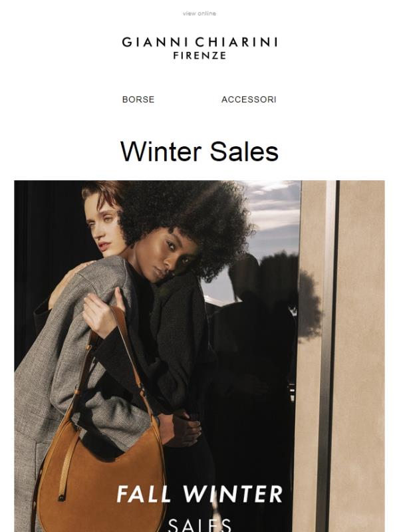This screenshot has width=399, height=532.
Task: Click the FIRENZE word under the logo
Action: pos(199,56)
